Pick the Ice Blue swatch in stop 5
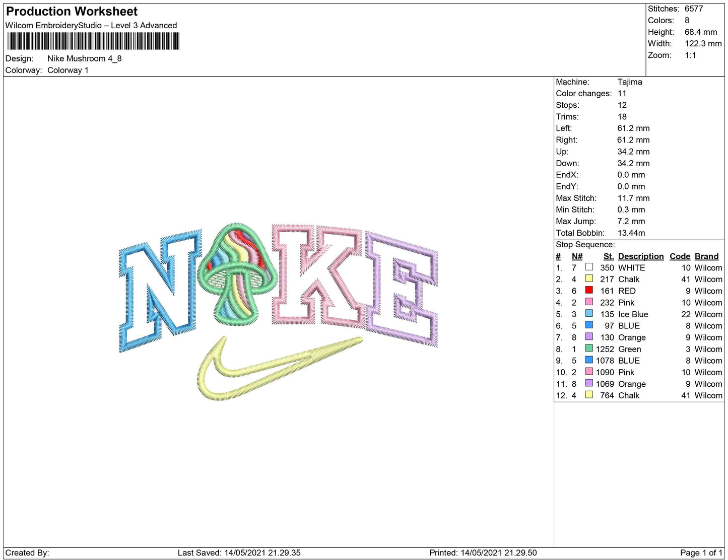Image resolution: width=728 pixels, height=560 pixels. (588, 314)
